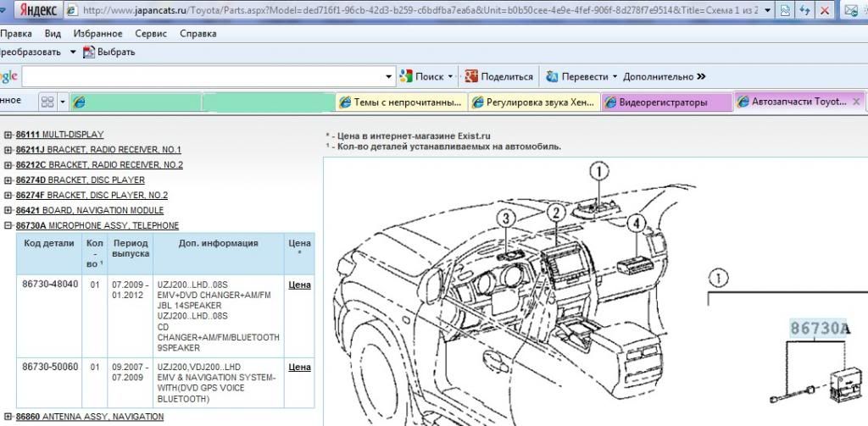868x426 pixels.
Task: Click callout number 2 on the diagram
Action: 556,213
